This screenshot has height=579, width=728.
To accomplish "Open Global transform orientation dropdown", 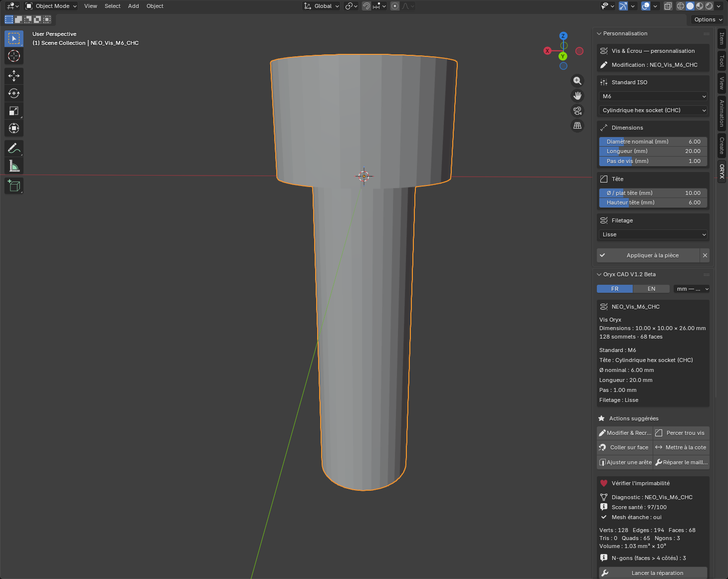I will [322, 6].
